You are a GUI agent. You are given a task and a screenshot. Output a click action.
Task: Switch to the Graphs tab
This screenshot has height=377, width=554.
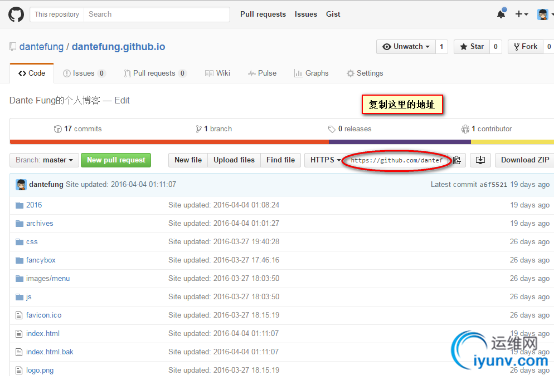click(x=311, y=73)
